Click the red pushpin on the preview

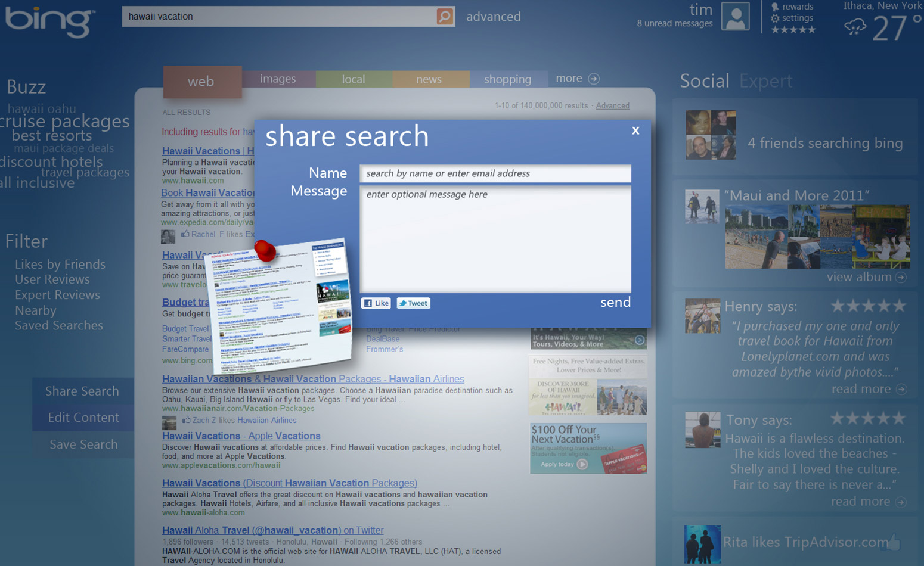point(265,251)
